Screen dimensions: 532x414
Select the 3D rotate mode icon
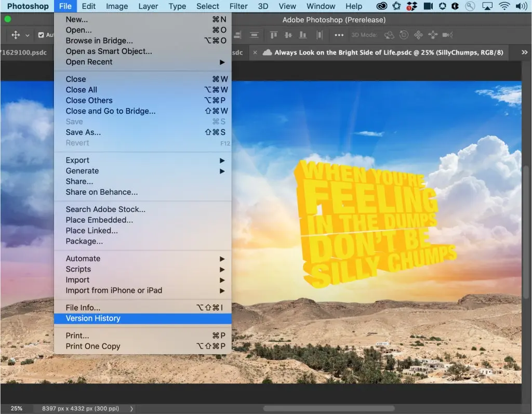click(x=389, y=35)
